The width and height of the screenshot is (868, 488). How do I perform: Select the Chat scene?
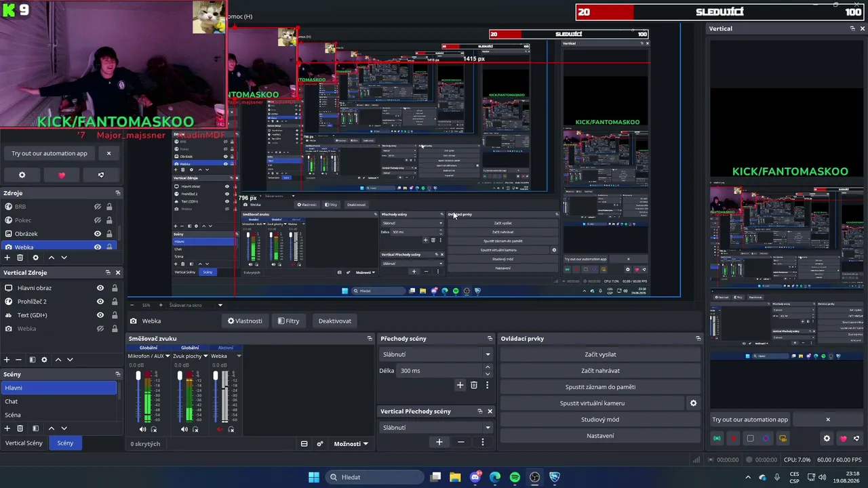pyautogui.click(x=59, y=401)
